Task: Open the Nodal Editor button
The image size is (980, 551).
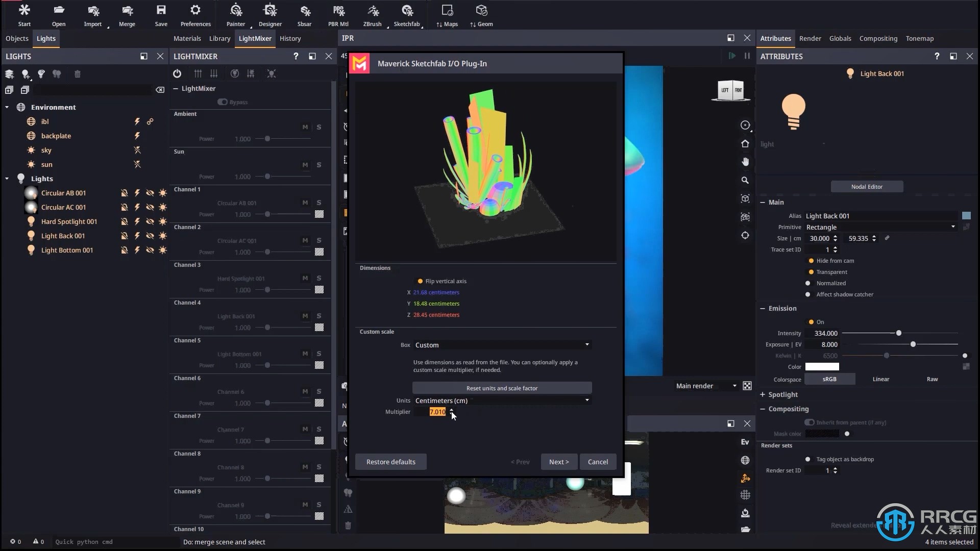Action: click(867, 187)
